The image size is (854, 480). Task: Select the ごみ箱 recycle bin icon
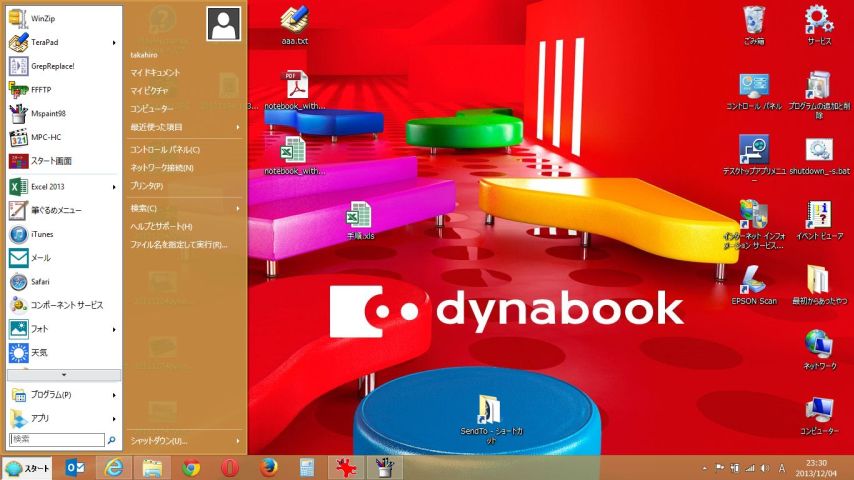[754, 24]
